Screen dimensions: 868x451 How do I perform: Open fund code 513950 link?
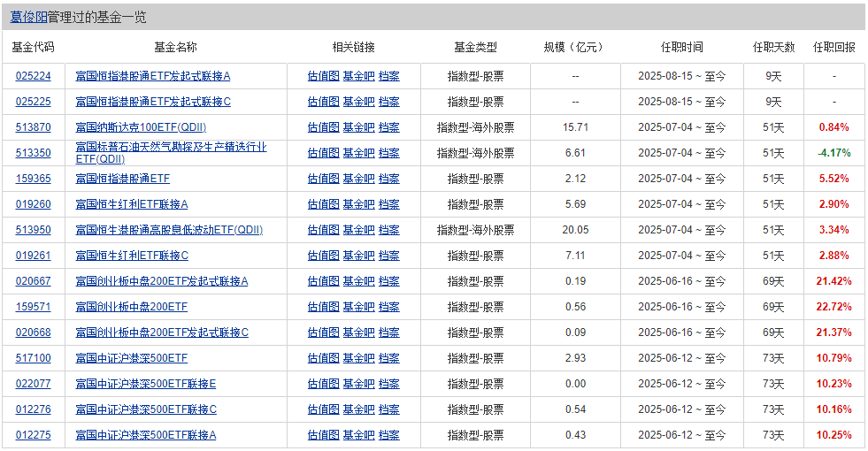(34, 230)
